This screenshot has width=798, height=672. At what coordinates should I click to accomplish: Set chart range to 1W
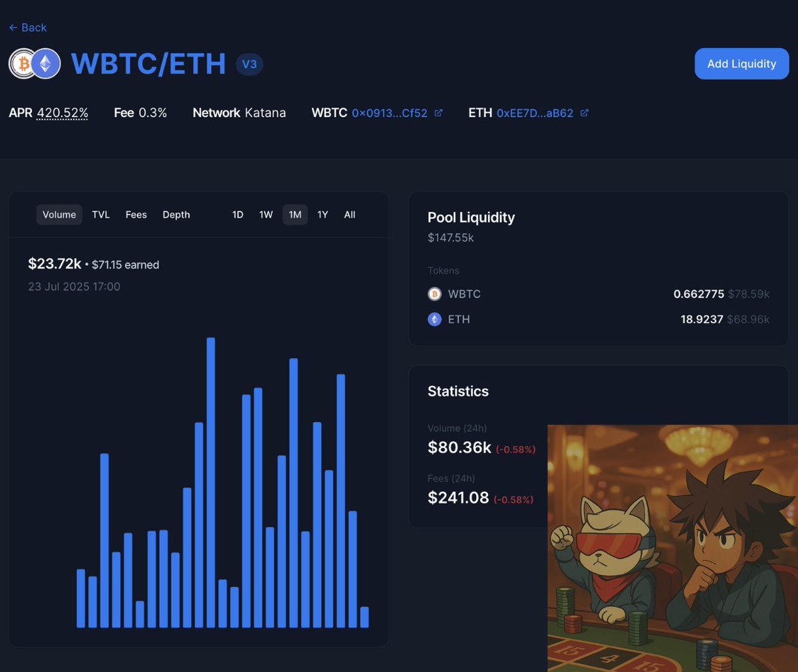point(266,215)
